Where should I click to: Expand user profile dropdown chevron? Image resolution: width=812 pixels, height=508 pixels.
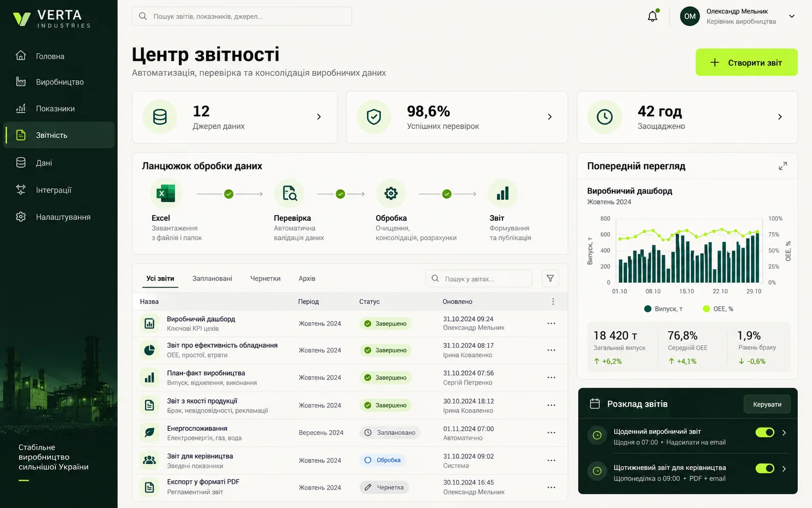click(x=792, y=16)
